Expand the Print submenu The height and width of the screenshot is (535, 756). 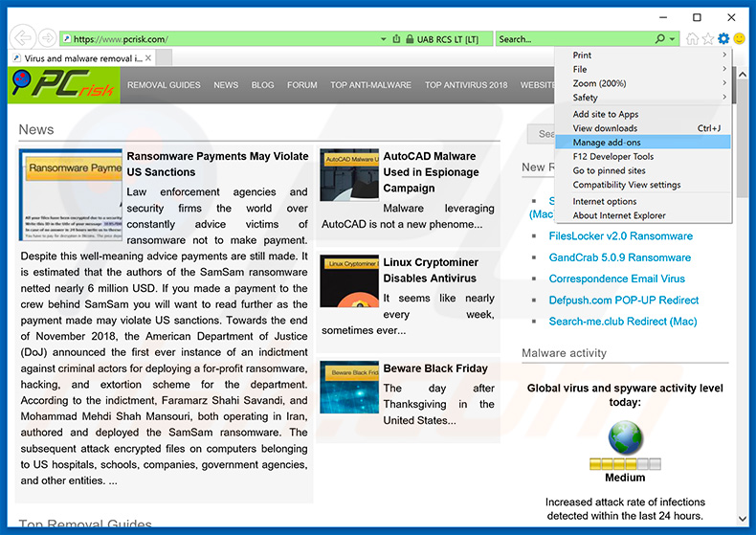click(x=643, y=55)
